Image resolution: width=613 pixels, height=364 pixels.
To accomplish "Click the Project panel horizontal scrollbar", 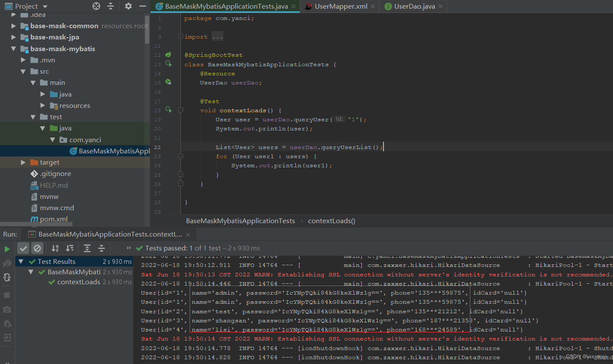I will coord(36,224).
